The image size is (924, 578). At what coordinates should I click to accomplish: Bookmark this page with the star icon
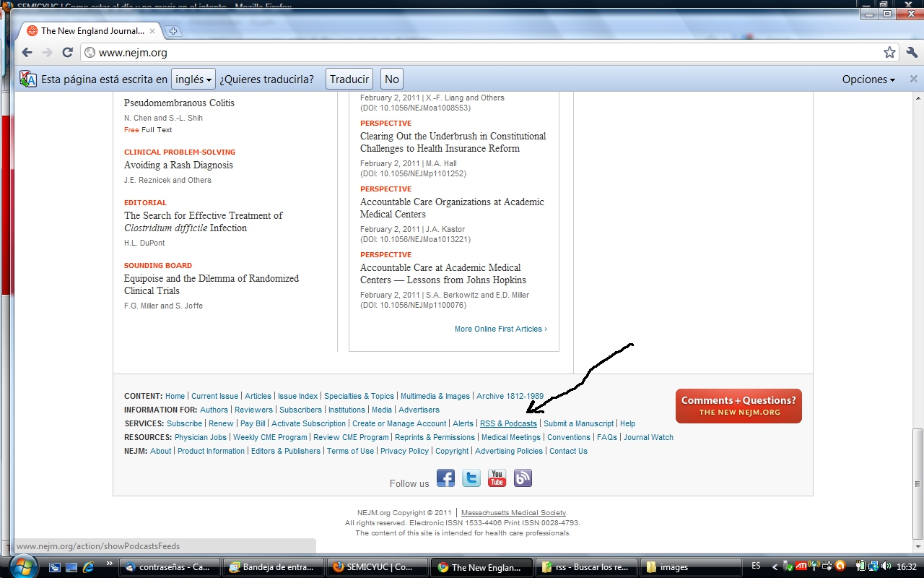point(889,52)
